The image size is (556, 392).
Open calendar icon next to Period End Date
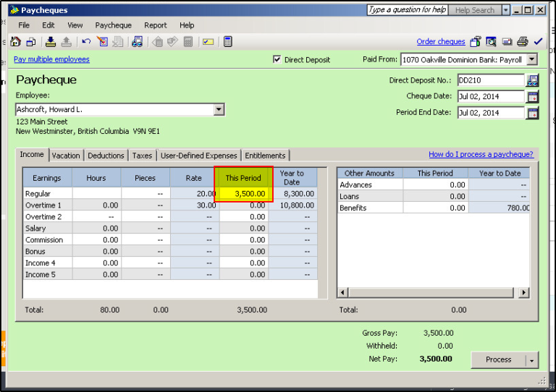click(x=533, y=114)
